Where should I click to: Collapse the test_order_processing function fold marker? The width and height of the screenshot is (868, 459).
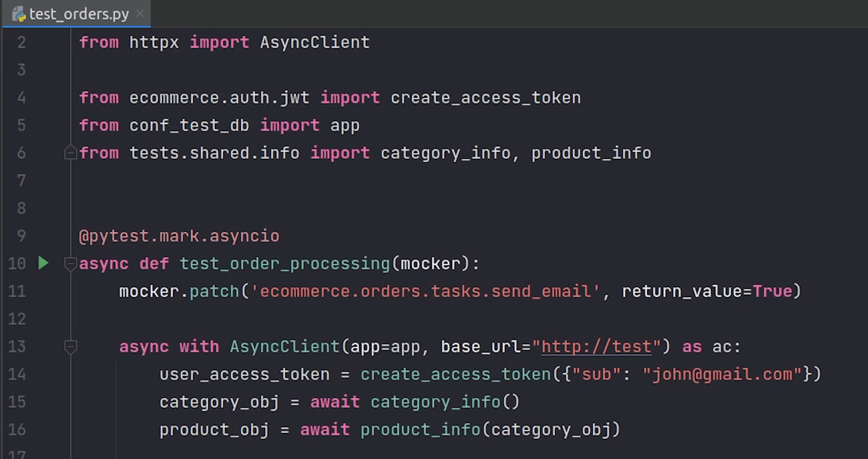(x=70, y=264)
